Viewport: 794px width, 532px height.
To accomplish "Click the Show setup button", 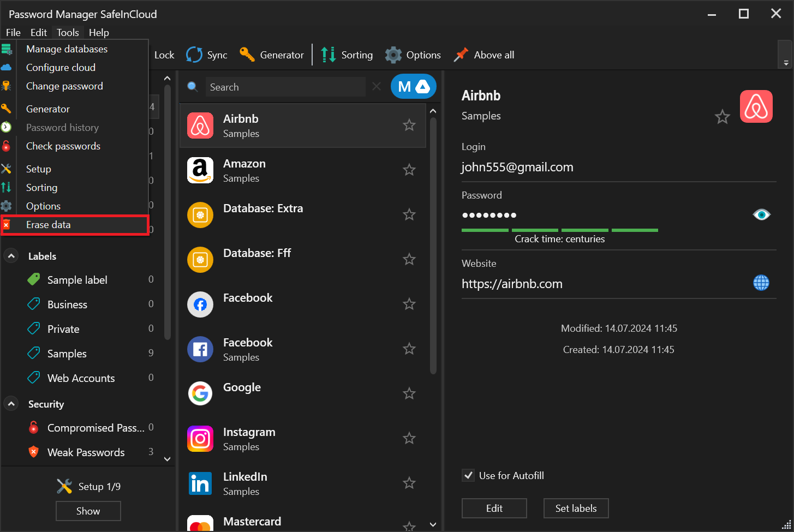I will 88,511.
